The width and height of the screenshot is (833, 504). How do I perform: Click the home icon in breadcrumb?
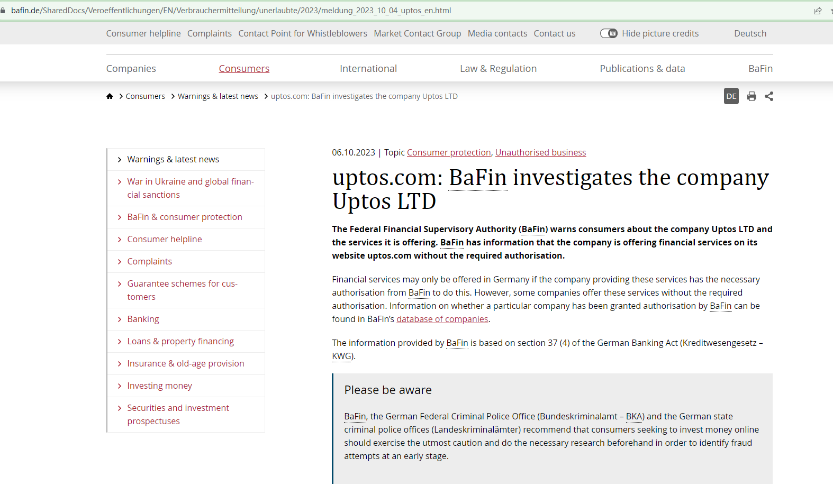(110, 96)
